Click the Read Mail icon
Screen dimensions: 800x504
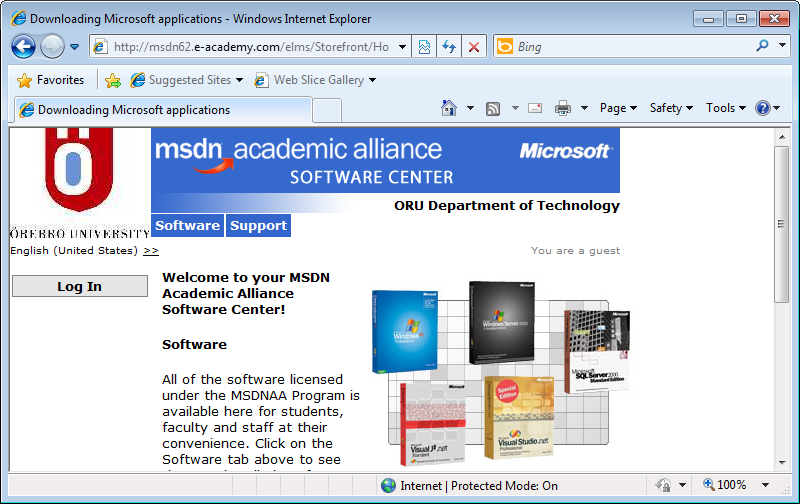coord(535,108)
